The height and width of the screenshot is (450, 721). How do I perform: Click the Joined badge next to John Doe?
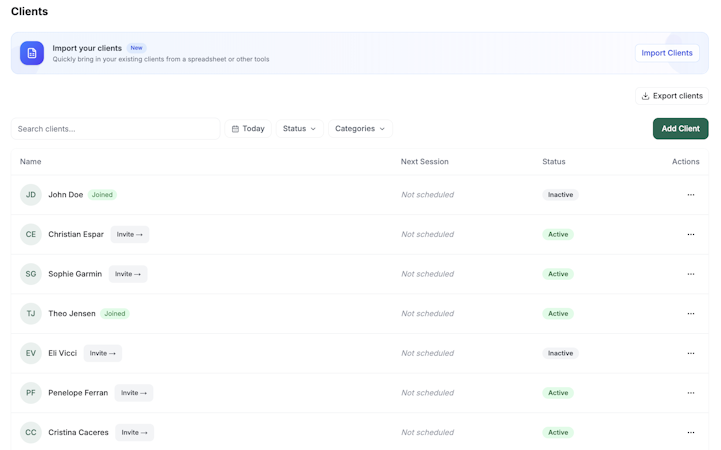click(x=102, y=195)
